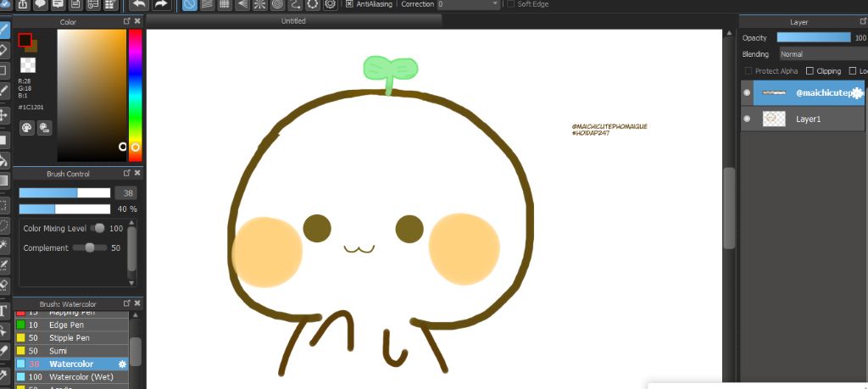
Task: Click the Redo arrow
Action: 160,4
